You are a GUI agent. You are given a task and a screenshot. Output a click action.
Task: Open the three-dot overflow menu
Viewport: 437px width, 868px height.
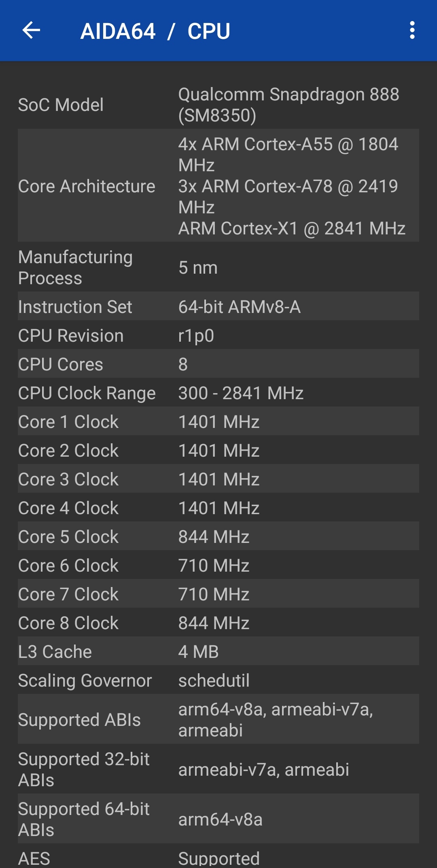tap(412, 30)
